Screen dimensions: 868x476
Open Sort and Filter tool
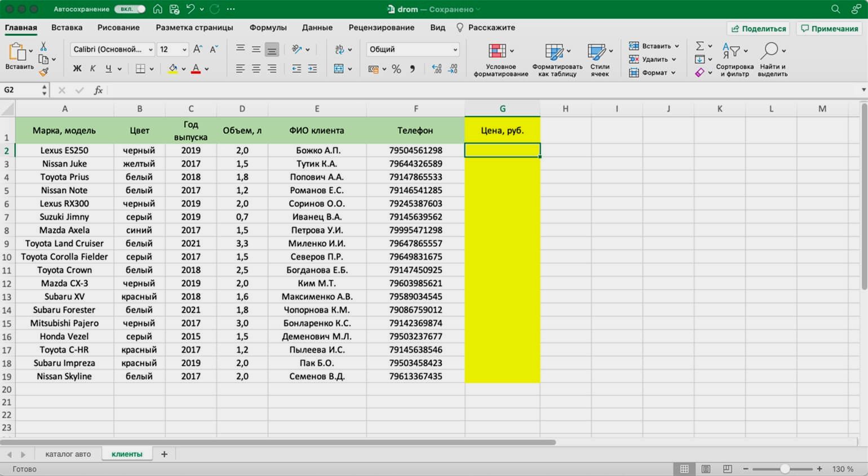(x=734, y=60)
